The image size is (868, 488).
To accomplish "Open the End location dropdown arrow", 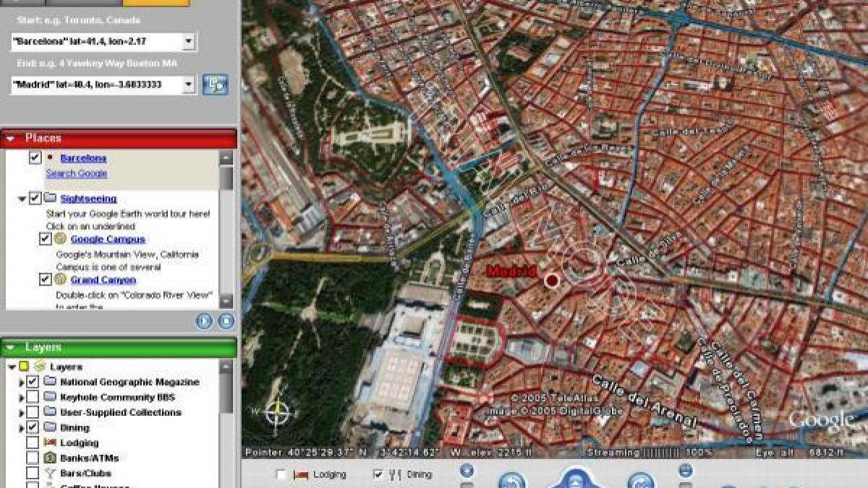I will pos(189,85).
